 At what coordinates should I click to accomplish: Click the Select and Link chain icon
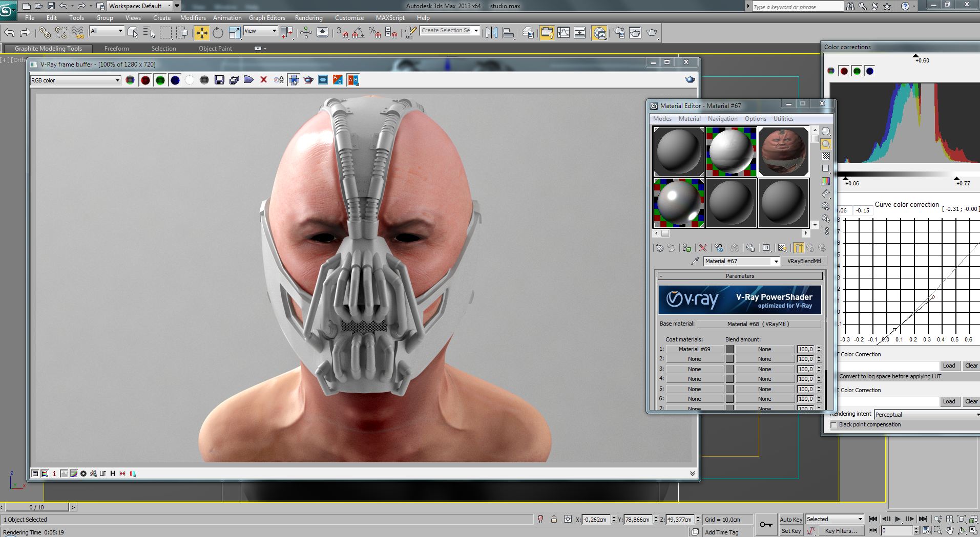pos(45,33)
